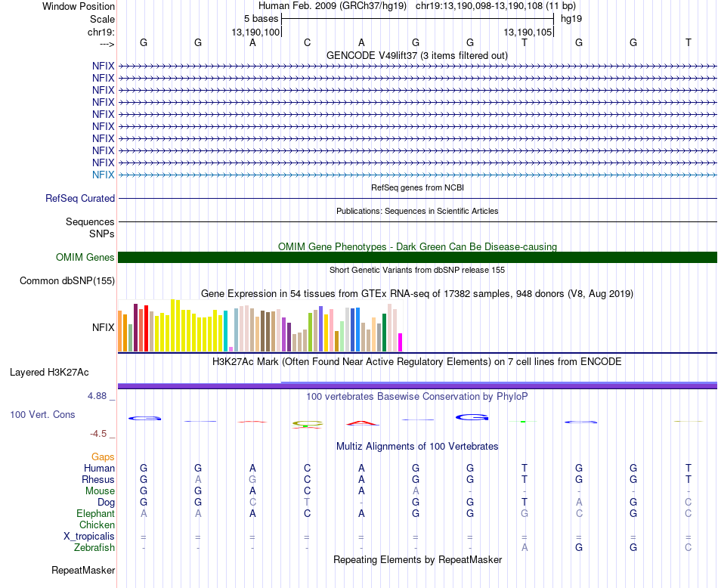
Task: Select the X_tropicalis species label
Action: pyautogui.click(x=89, y=537)
